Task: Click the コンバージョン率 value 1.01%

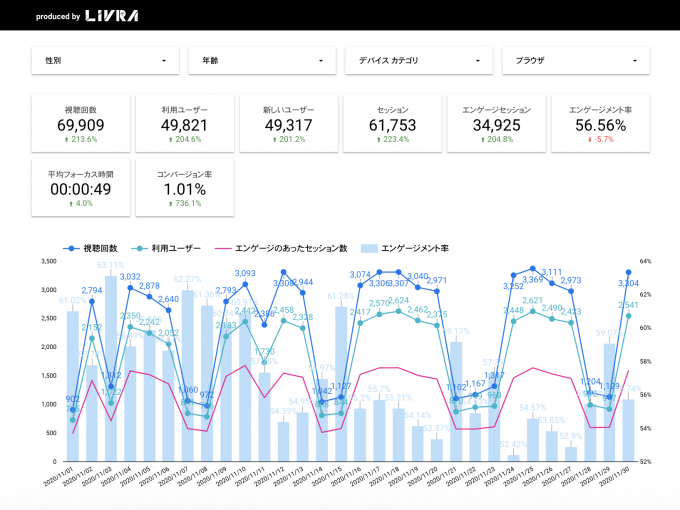Action: click(185, 190)
